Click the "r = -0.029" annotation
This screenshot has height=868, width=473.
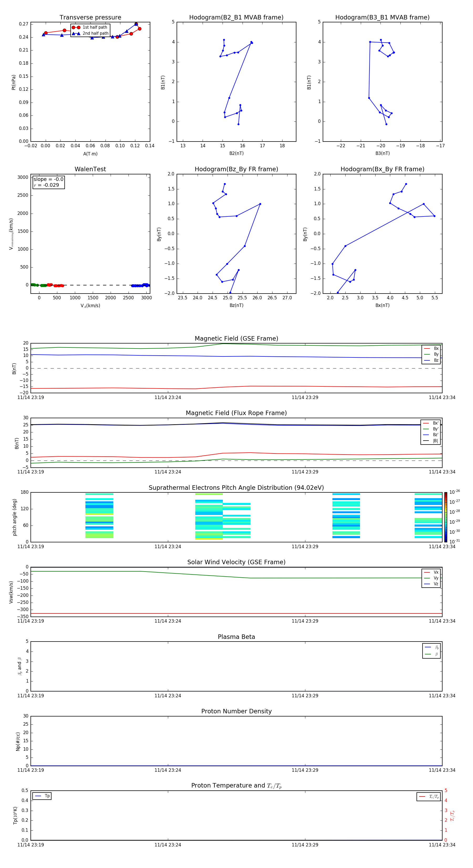(47, 185)
